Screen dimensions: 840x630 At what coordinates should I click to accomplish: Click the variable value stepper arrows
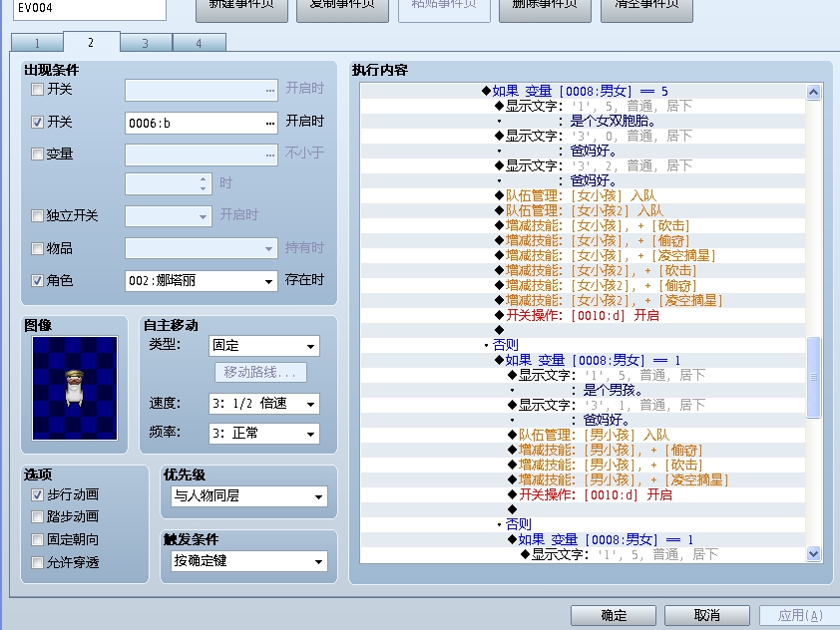coord(204,183)
